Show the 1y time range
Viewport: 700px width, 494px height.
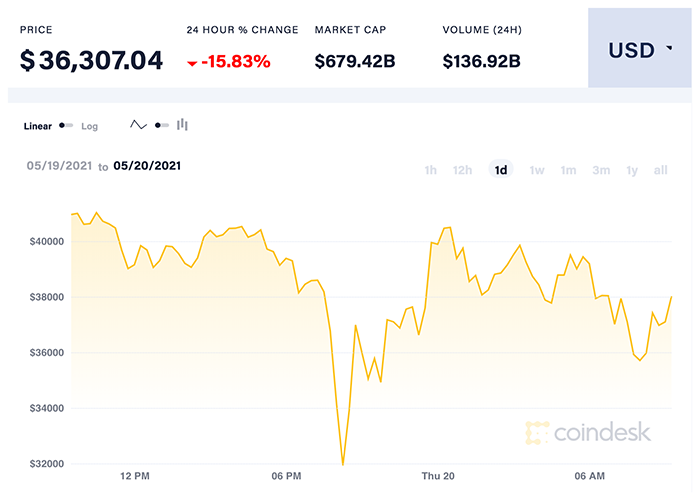pyautogui.click(x=632, y=170)
